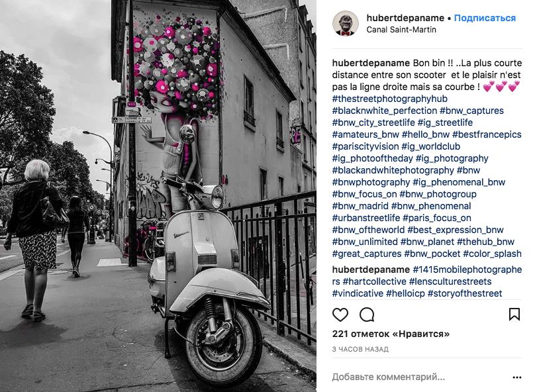Open Canal Saint-Martin location link
The image size is (537, 392).
(x=401, y=30)
